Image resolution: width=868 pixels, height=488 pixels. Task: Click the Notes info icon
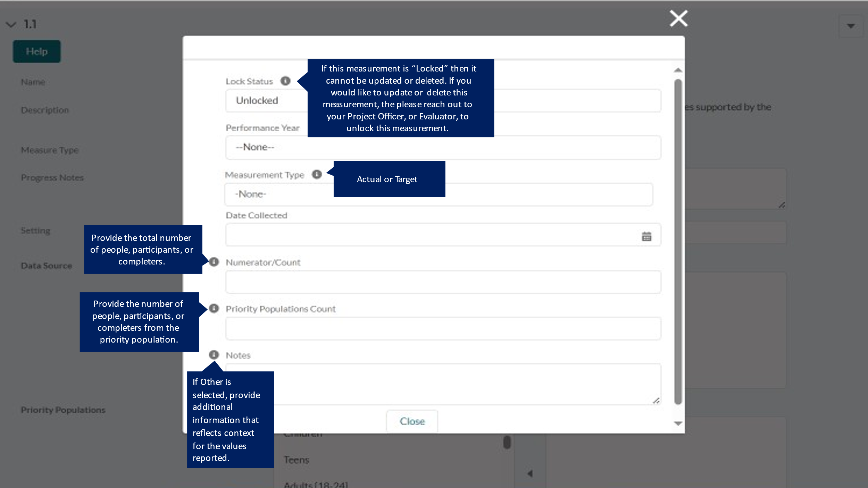214,355
